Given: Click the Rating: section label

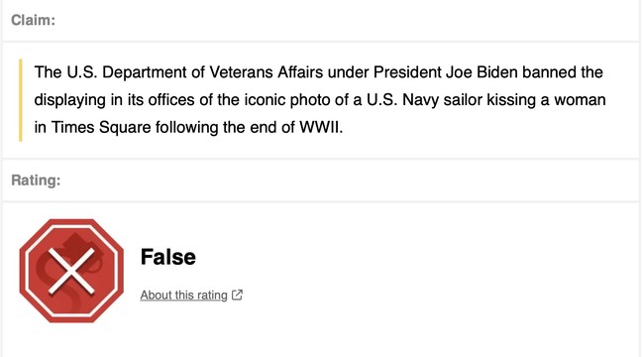Looking at the screenshot, I should [x=36, y=180].
